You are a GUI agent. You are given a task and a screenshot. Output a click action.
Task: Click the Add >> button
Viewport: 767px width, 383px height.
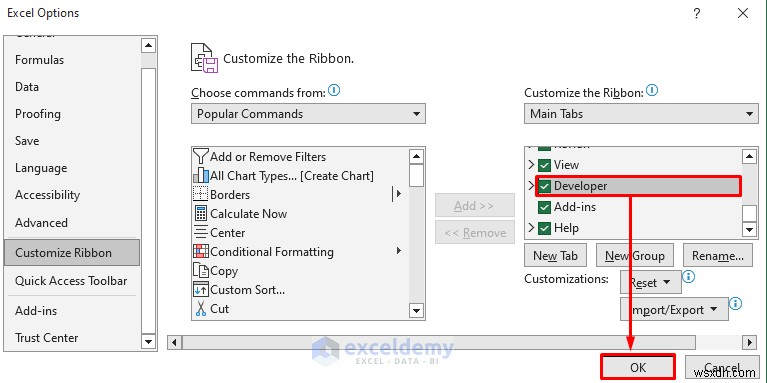pyautogui.click(x=474, y=205)
